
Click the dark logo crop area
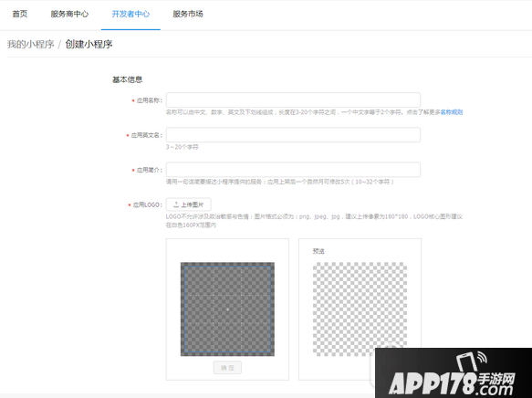227,309
